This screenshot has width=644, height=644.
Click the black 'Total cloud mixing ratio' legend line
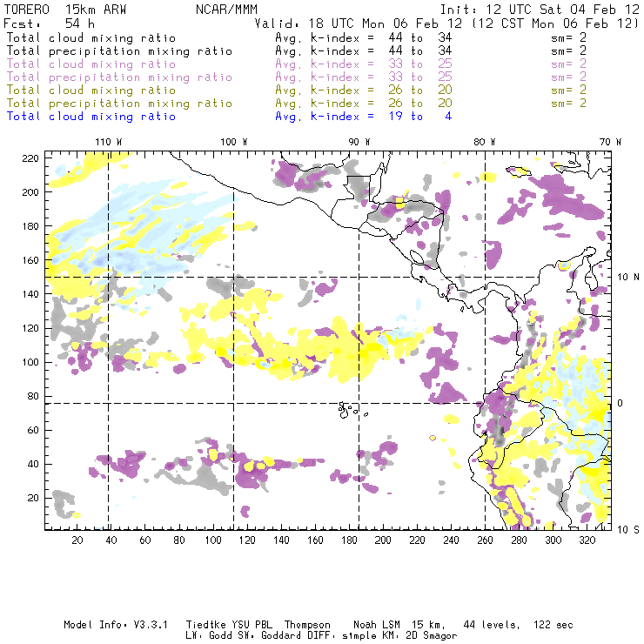click(x=91, y=37)
